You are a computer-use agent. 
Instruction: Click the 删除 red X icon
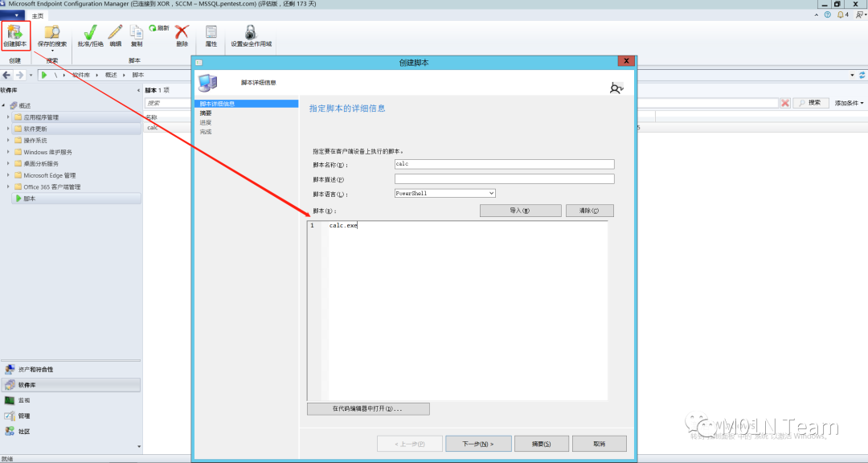pos(182,32)
